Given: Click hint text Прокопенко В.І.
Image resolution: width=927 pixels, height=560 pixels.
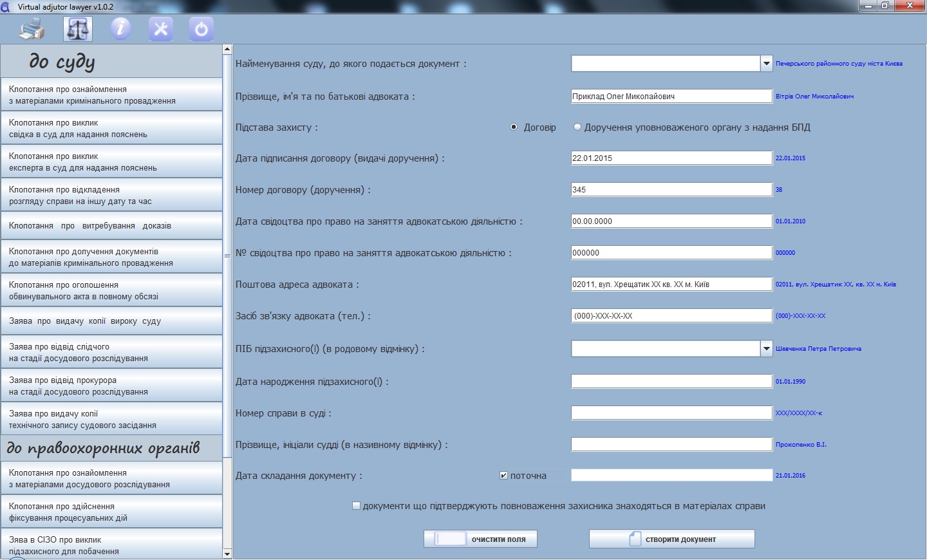Looking at the screenshot, I should tap(801, 445).
